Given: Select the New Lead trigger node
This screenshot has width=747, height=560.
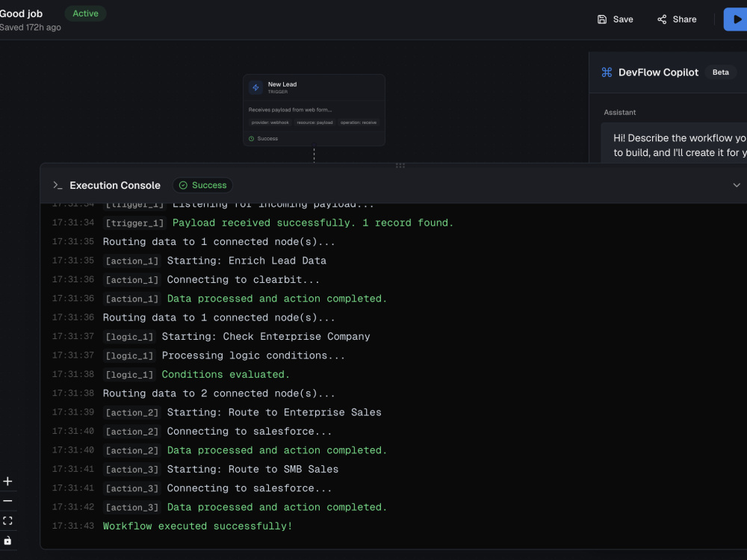Looking at the screenshot, I should 314,110.
